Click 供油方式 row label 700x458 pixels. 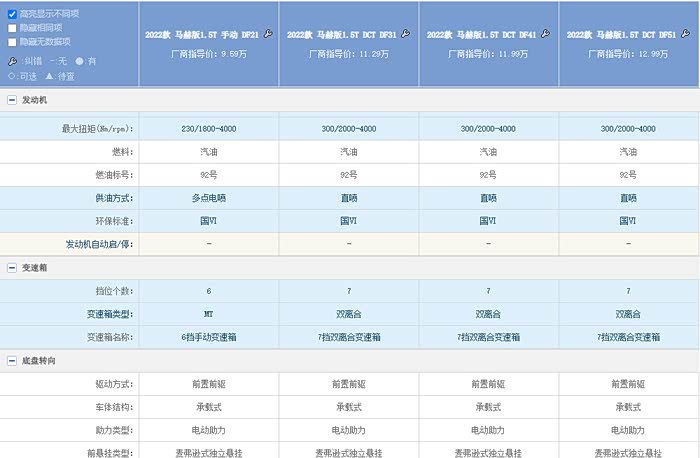pos(114,198)
